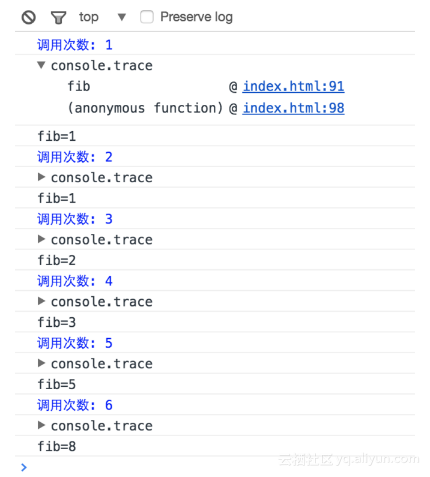
Task: Click the (anonymous function) stack frame
Action: tap(145, 108)
